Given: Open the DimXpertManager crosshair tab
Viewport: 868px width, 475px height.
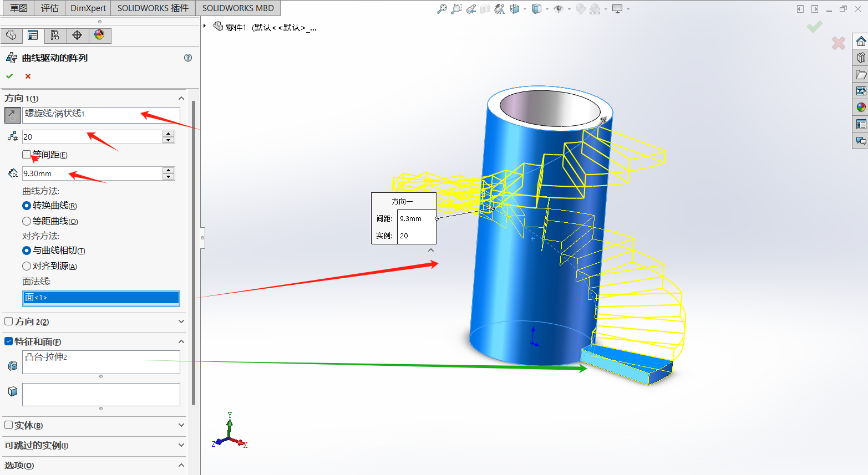Looking at the screenshot, I should [x=77, y=35].
